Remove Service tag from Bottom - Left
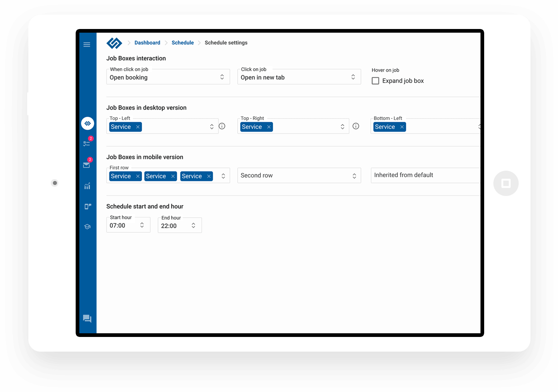Image resolution: width=558 pixels, height=392 pixels. click(402, 127)
